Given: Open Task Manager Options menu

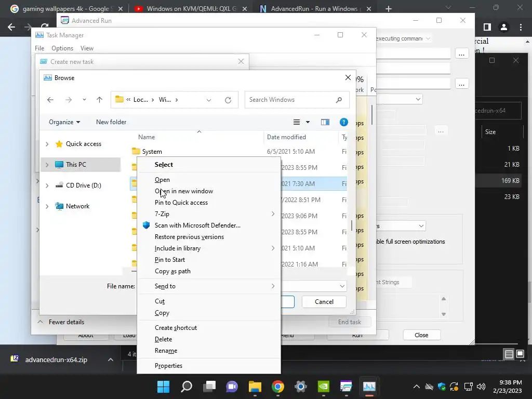Looking at the screenshot, I should [62, 48].
